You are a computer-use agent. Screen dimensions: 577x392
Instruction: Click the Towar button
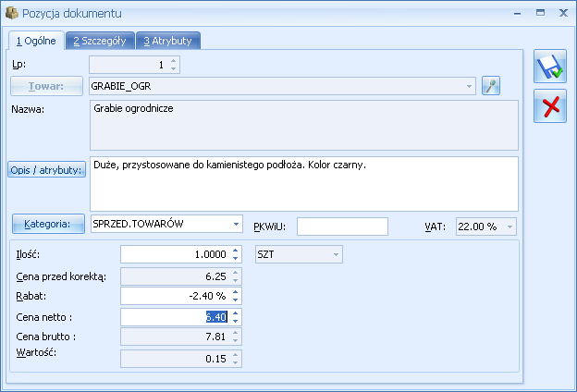(x=46, y=86)
